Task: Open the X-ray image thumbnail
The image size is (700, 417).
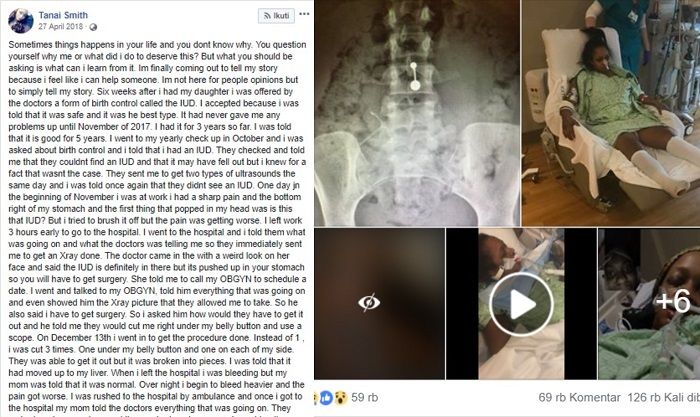Action: pos(417,113)
